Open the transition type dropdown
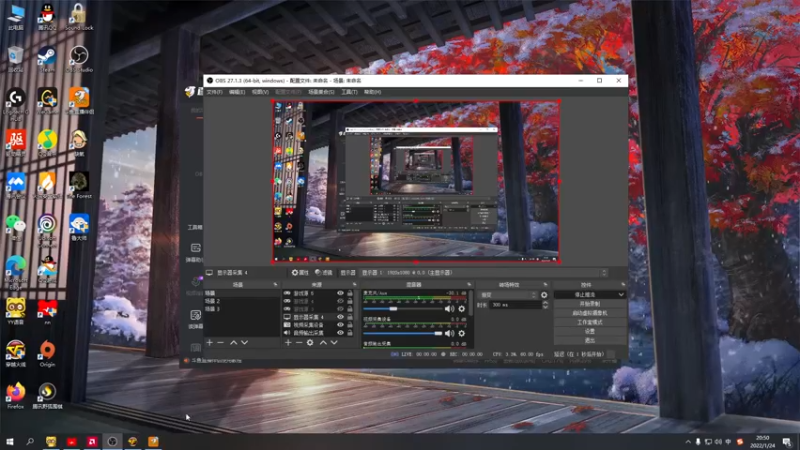800x450 pixels. [508, 295]
